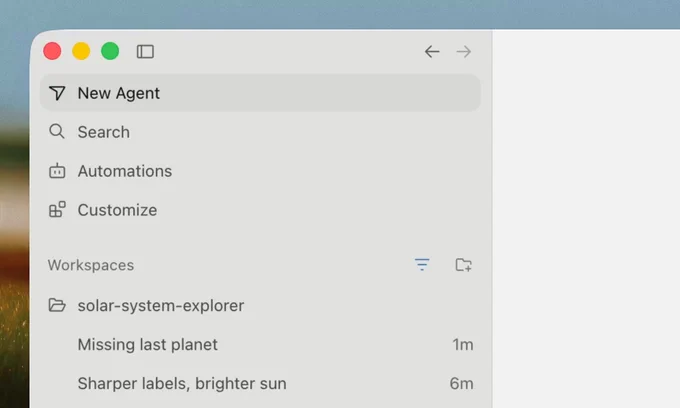Open the Missing last planet conversation
680x408 pixels.
click(x=260, y=345)
